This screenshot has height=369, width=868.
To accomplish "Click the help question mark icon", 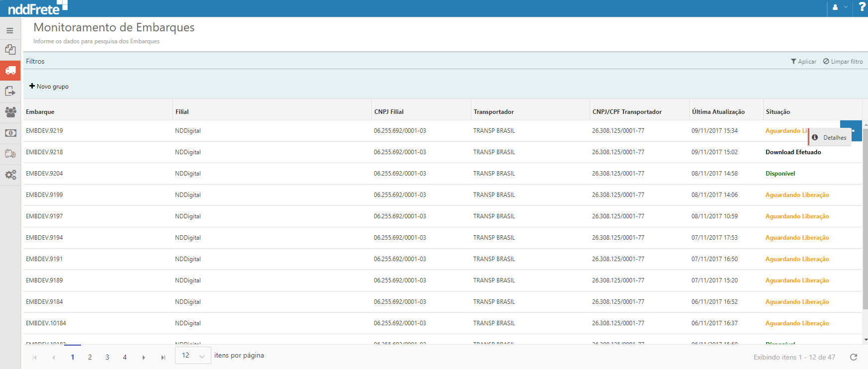I will click(x=862, y=7).
